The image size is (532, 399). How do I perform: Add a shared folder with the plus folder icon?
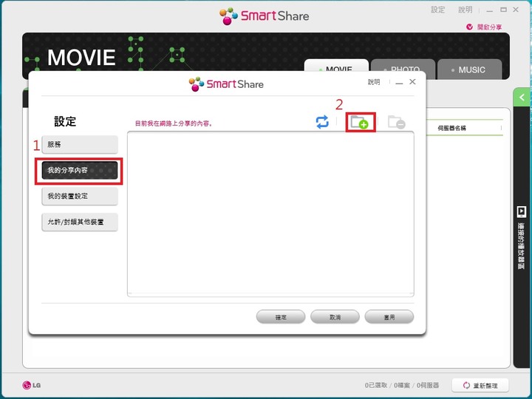[x=360, y=122]
